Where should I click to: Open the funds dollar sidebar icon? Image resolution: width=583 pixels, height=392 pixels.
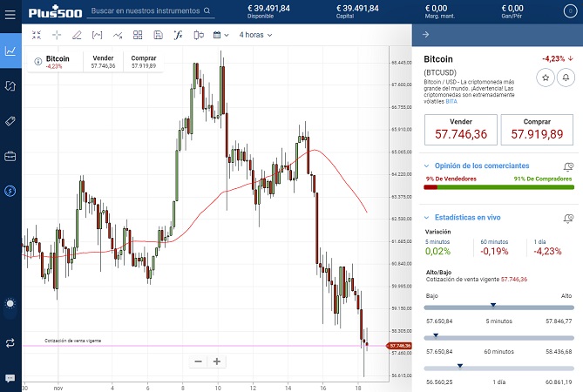click(10, 191)
